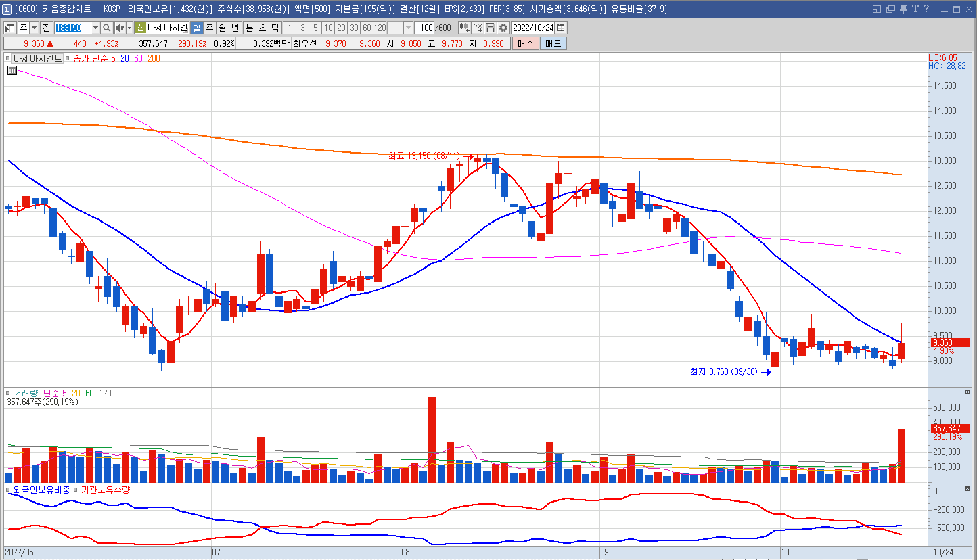This screenshot has width=977, height=560.
Task: Open help question mark icon
Action: pos(926,9)
